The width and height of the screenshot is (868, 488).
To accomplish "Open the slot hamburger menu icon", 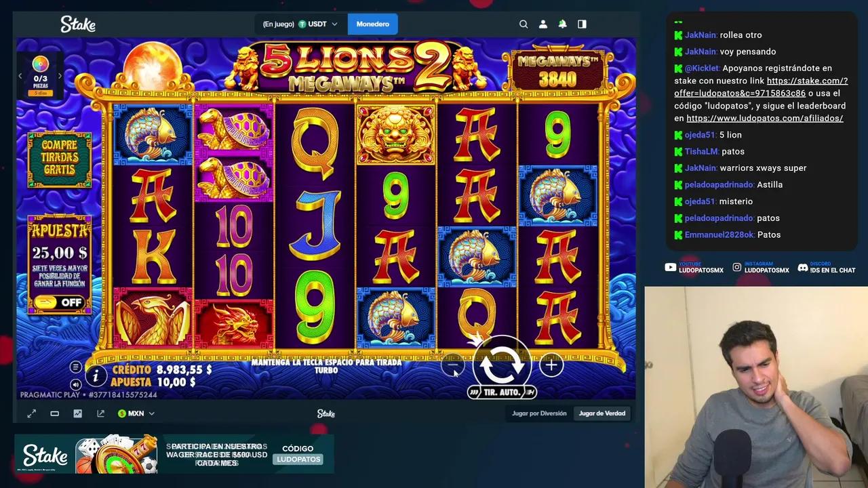I will coord(76,367).
